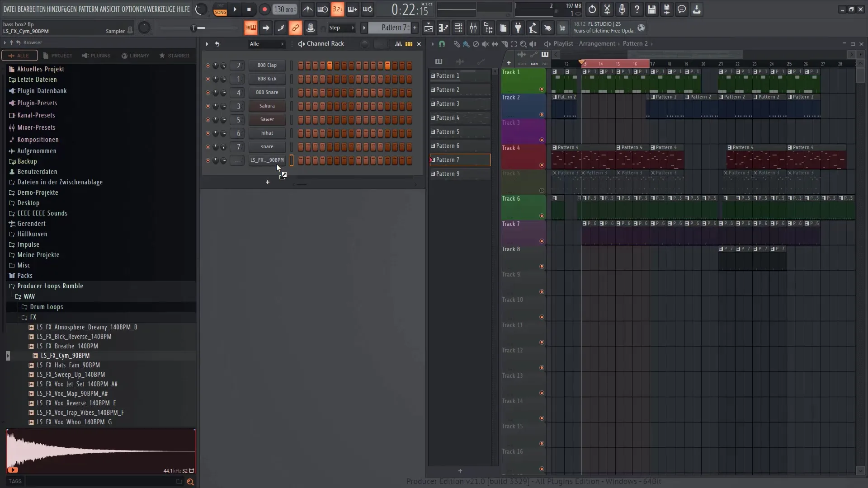The height and width of the screenshot is (488, 868).
Task: Click the sample waveform preview
Action: coord(100,451)
